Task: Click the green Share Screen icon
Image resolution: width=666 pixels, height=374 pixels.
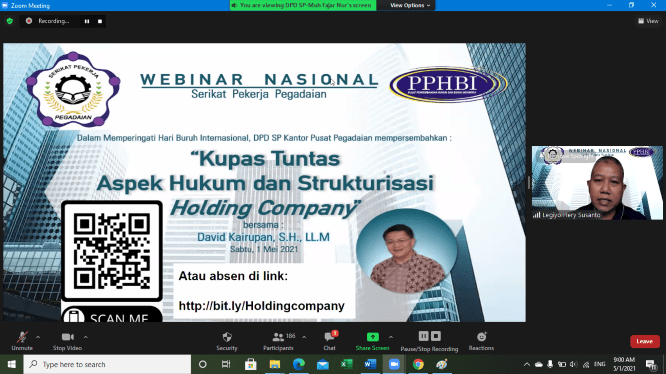Action: pyautogui.click(x=373, y=337)
